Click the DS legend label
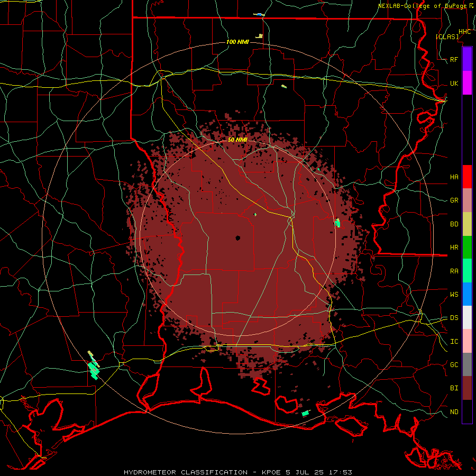 (454, 317)
